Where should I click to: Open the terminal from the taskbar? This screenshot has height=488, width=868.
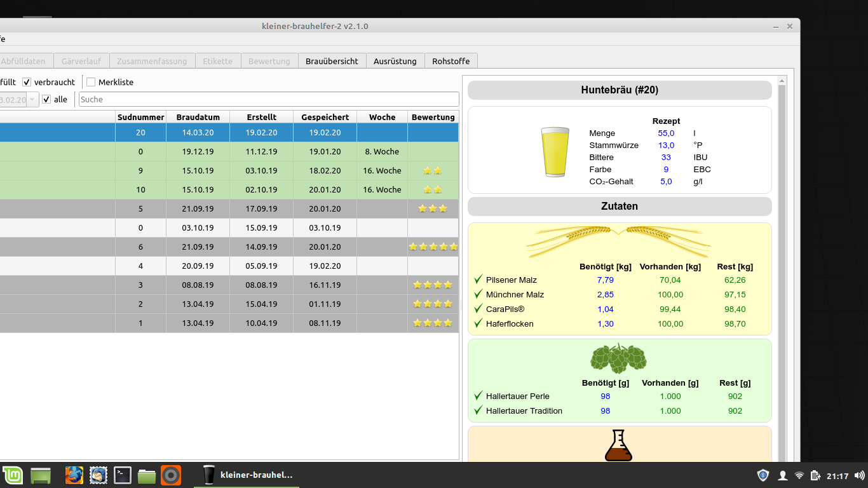click(123, 475)
